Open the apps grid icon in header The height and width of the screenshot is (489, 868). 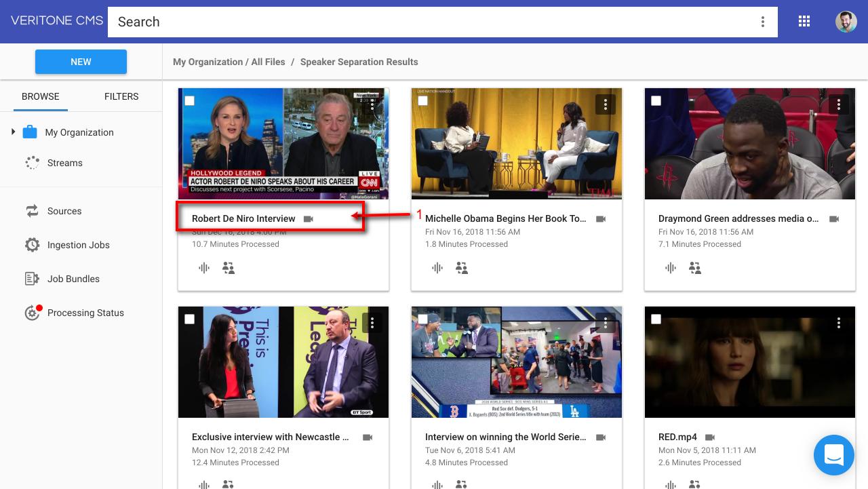pos(804,22)
